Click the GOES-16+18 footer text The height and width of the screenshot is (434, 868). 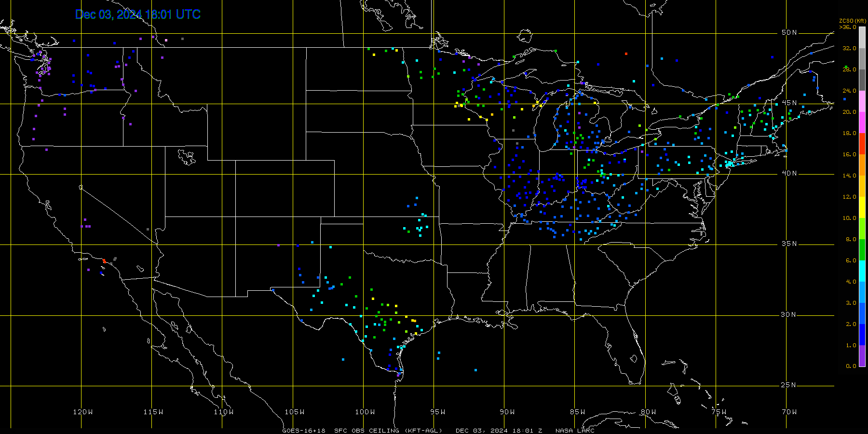tap(304, 431)
